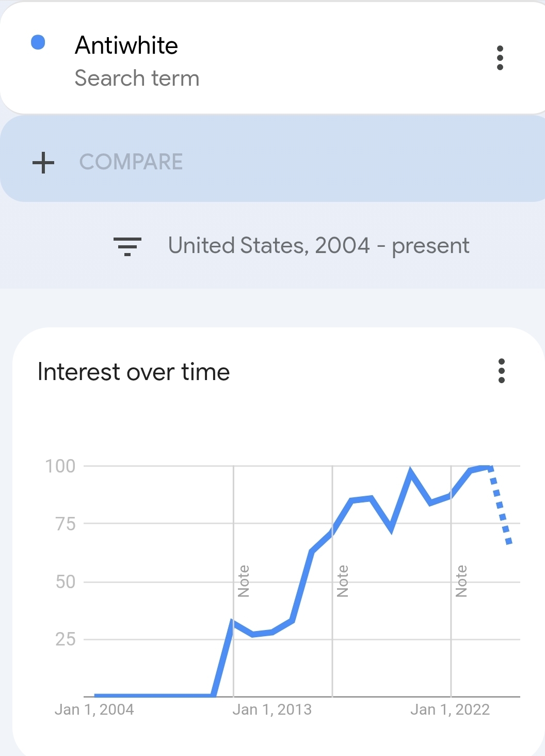Image resolution: width=545 pixels, height=756 pixels.
Task: Click the filter icon beside United States
Action: [x=127, y=246]
